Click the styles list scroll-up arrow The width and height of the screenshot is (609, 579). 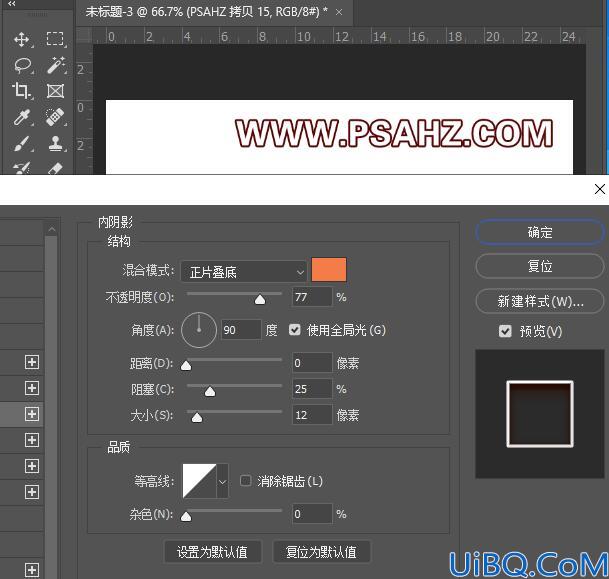pyautogui.click(x=51, y=229)
